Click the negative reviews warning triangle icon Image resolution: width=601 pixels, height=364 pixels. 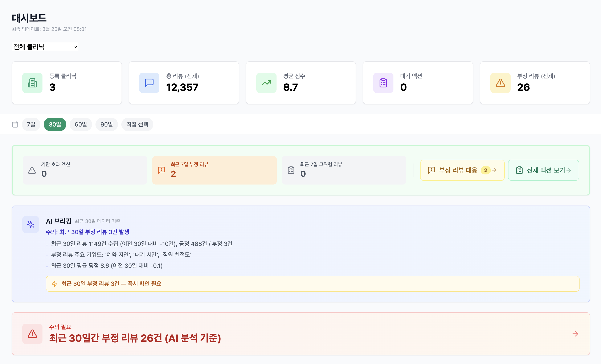click(x=500, y=83)
